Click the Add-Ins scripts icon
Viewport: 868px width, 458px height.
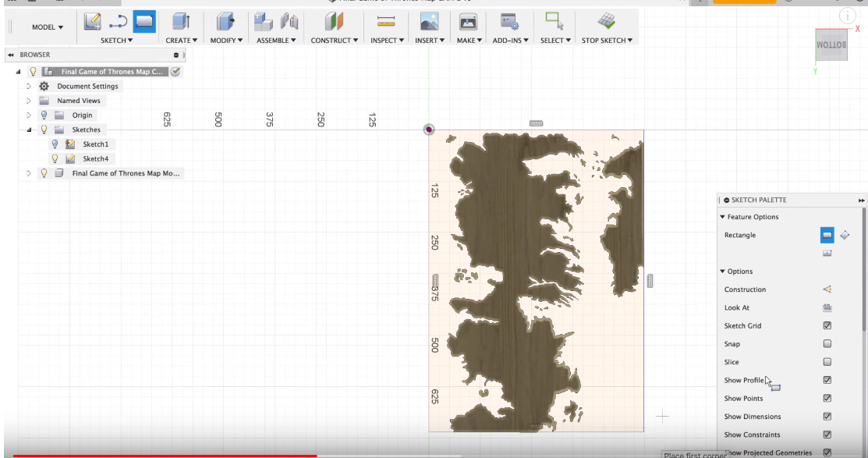click(x=509, y=22)
